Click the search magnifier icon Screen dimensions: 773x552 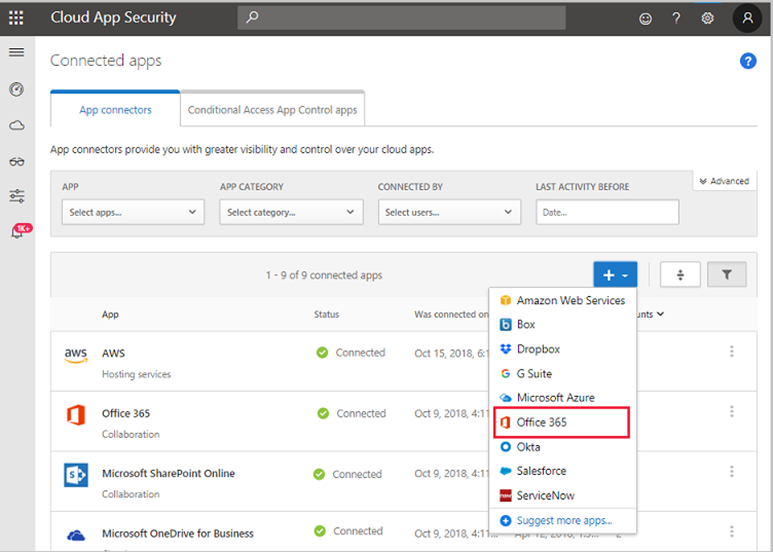pos(252,18)
